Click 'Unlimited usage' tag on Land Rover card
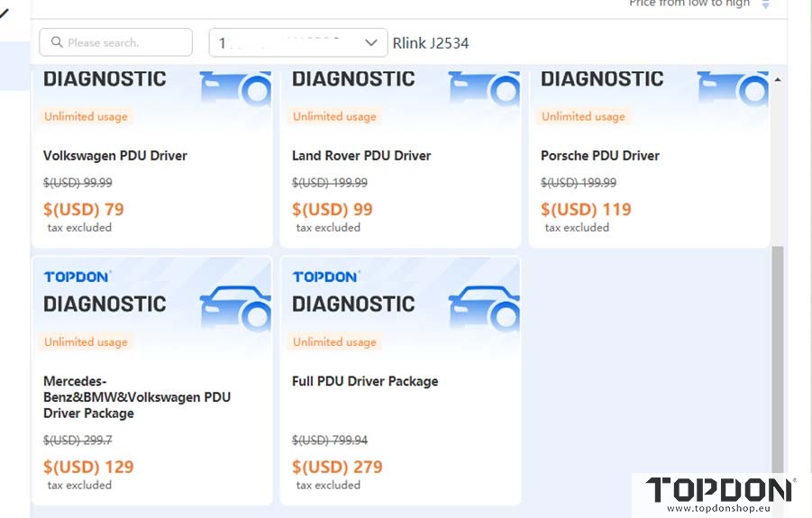Screen dimensions: 812x518 334,116
